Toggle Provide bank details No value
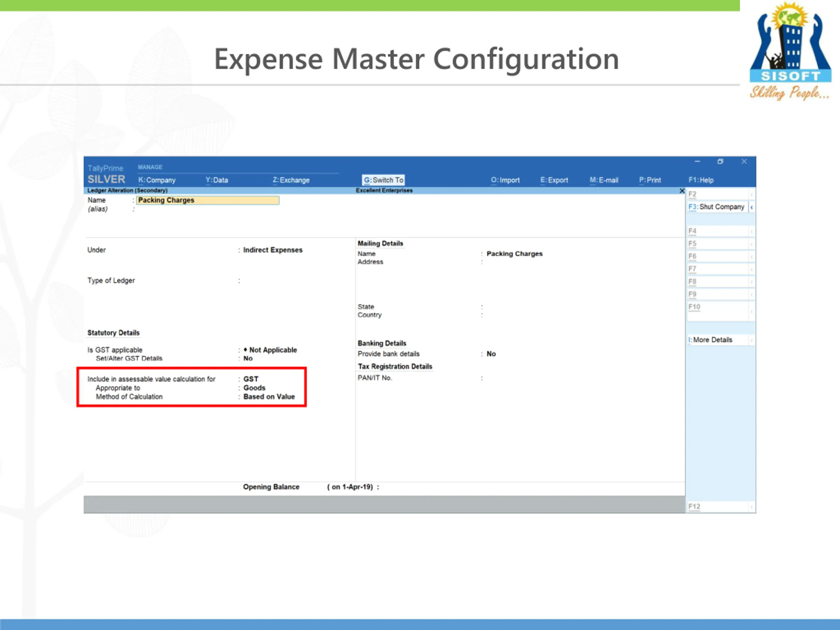This screenshot has width=840, height=630. (491, 354)
